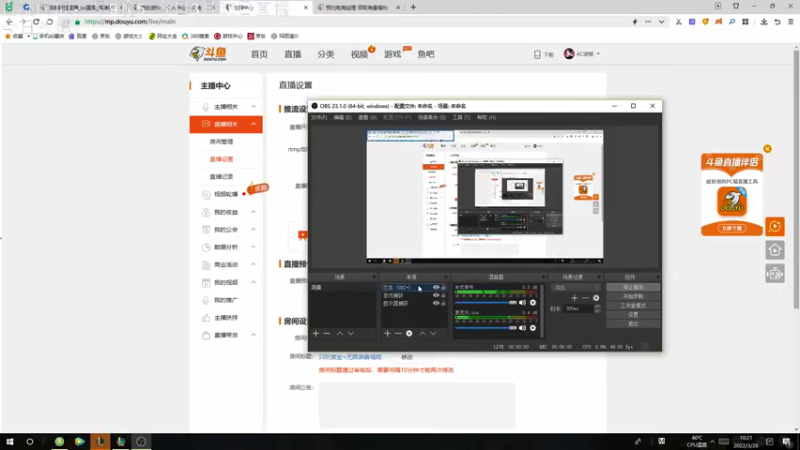Image resolution: width=800 pixels, height=450 pixels.
Task: Click the home icon on right floating sidebar
Action: coord(774,250)
